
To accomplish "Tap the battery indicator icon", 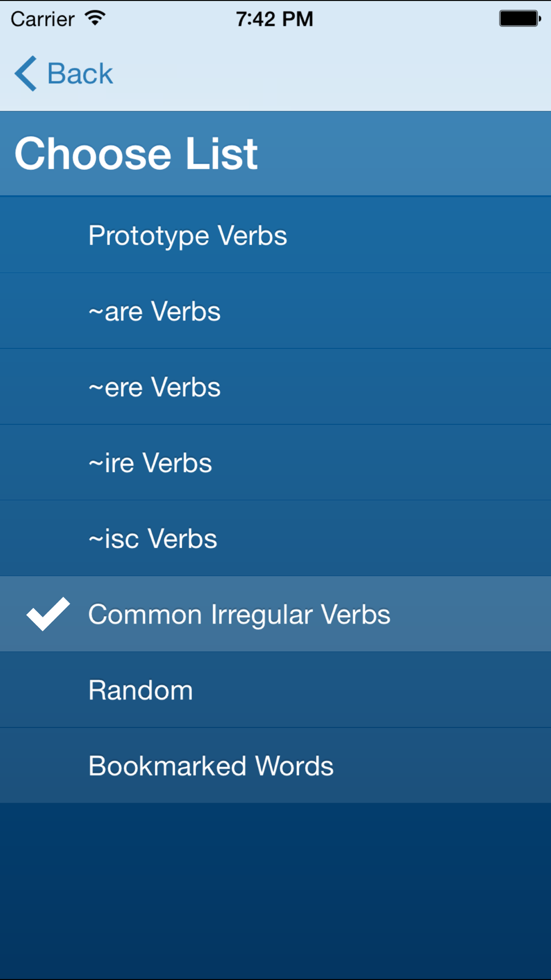I will (x=519, y=18).
